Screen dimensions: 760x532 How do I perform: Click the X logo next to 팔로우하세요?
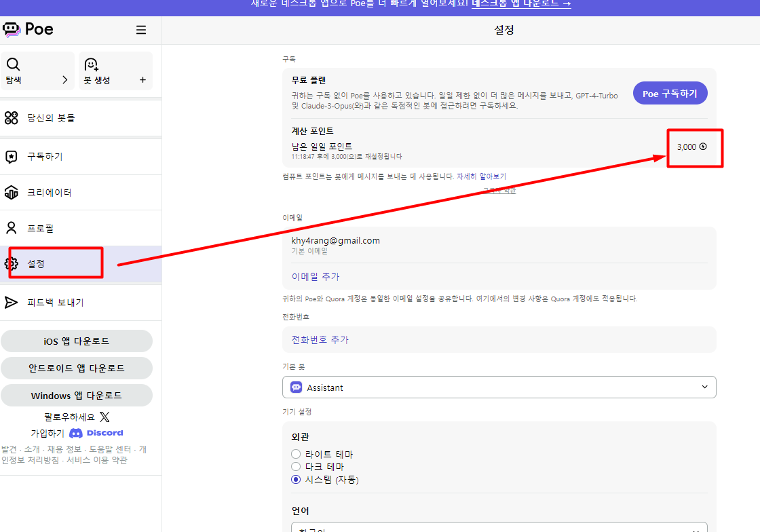pos(104,417)
